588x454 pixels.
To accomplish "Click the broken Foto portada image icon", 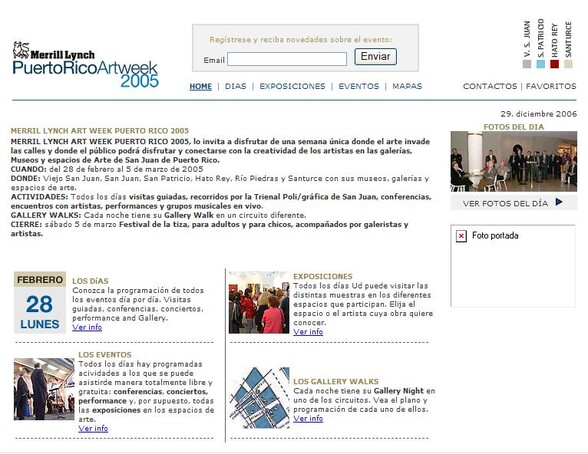I will click(x=461, y=236).
